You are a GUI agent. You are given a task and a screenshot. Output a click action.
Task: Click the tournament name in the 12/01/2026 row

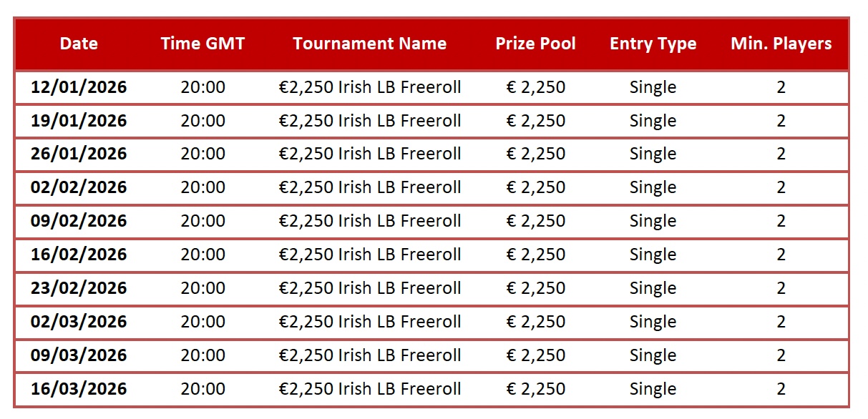(x=369, y=87)
